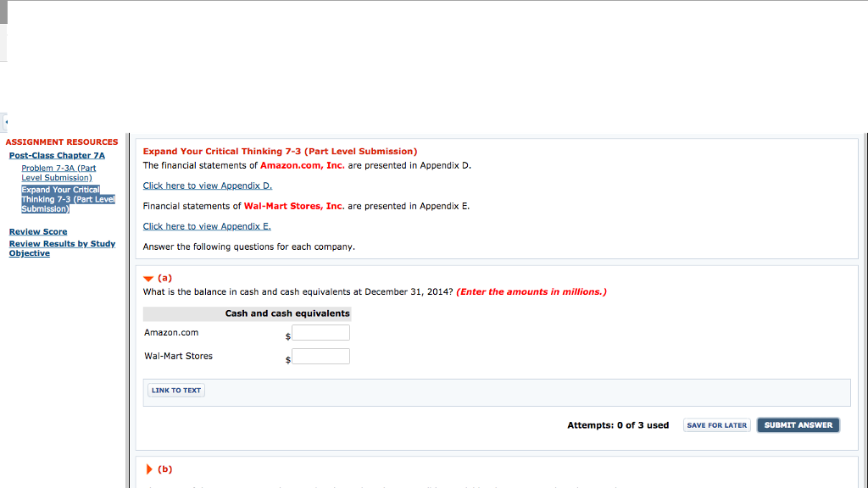This screenshot has height=488, width=868.
Task: Click the Attempts: 0 of 3 used text
Action: (618, 424)
